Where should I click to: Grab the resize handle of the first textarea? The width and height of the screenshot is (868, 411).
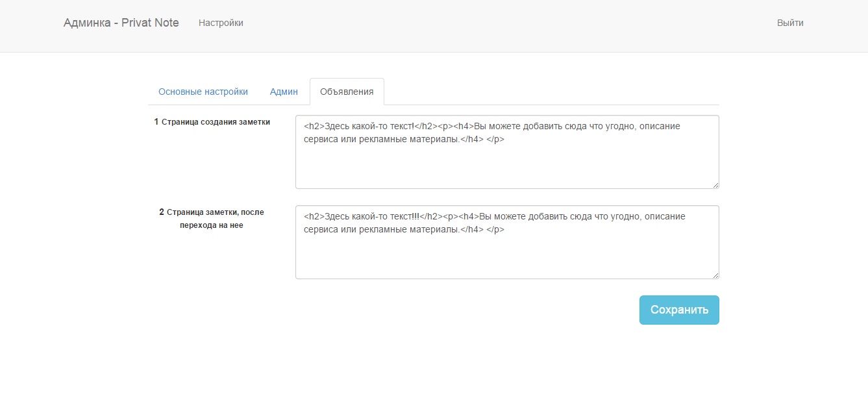715,185
